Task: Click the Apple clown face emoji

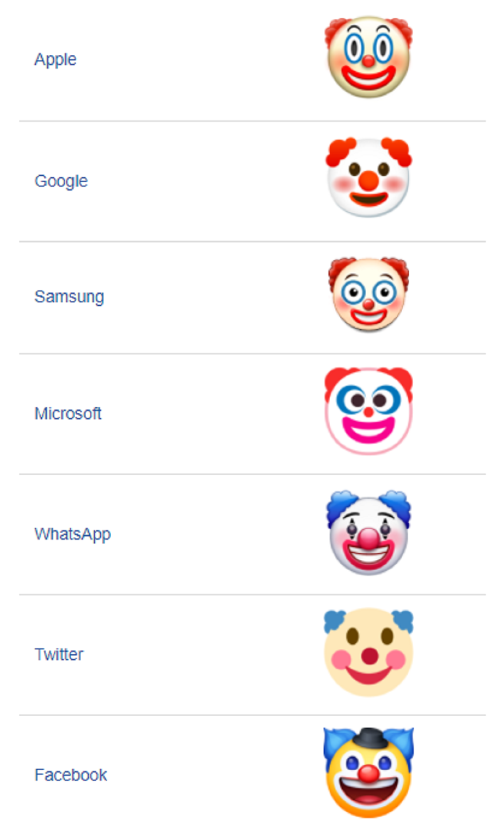Action: click(x=368, y=57)
